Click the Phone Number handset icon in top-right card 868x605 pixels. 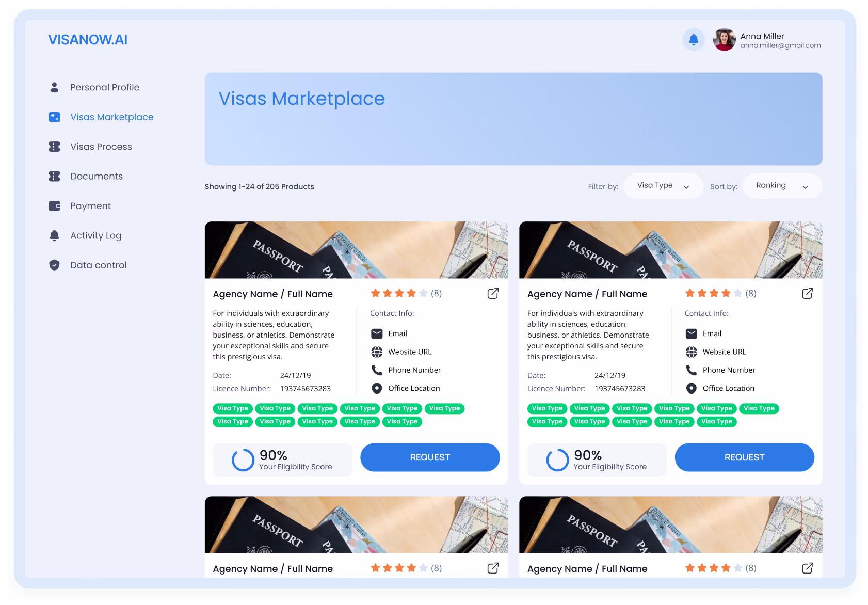[692, 370]
